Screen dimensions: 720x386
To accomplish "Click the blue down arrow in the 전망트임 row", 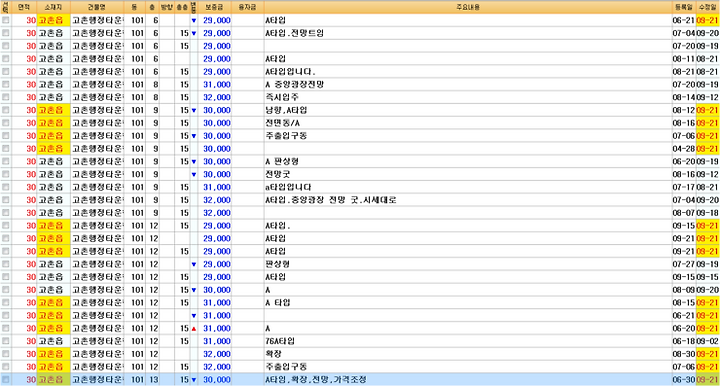I will 193,34.
